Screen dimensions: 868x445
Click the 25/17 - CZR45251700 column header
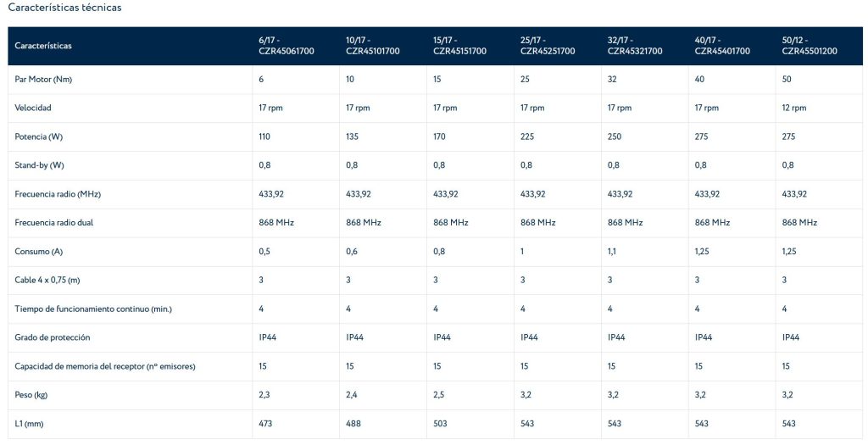coord(548,46)
